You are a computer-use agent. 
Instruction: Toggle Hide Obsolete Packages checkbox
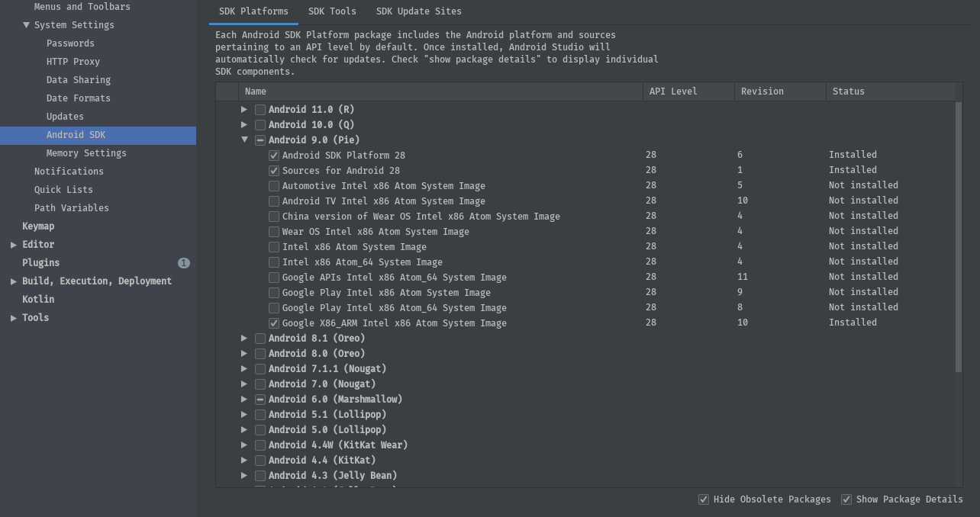[x=704, y=499]
